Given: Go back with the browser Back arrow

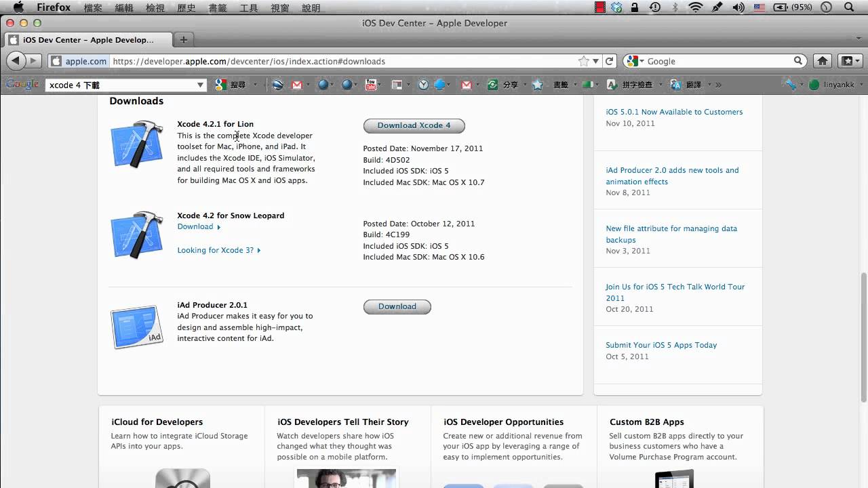Looking at the screenshot, I should 16,61.
